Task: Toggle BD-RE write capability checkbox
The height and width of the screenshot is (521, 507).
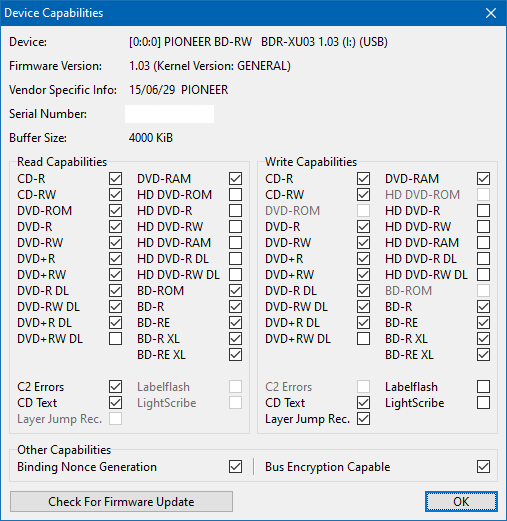Action: click(x=483, y=323)
